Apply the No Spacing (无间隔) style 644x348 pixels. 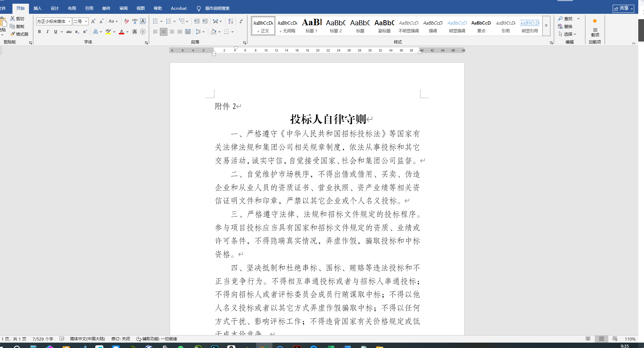click(287, 26)
